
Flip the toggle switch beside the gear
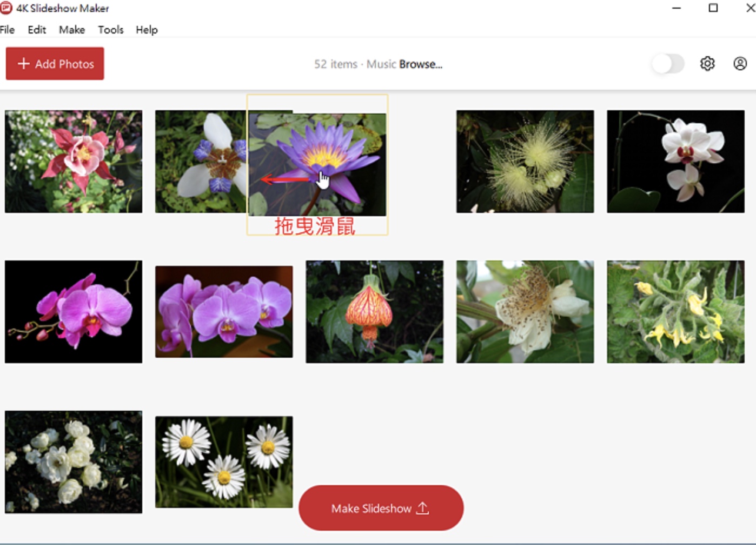[668, 64]
